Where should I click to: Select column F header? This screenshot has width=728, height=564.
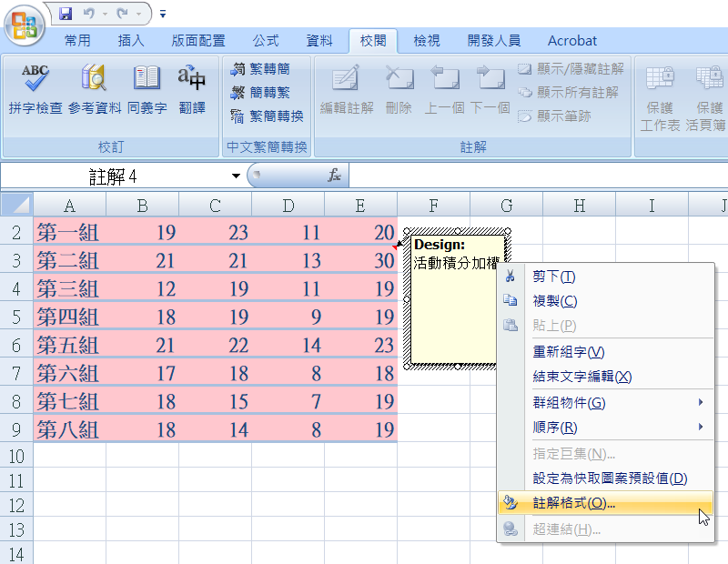pos(434,206)
